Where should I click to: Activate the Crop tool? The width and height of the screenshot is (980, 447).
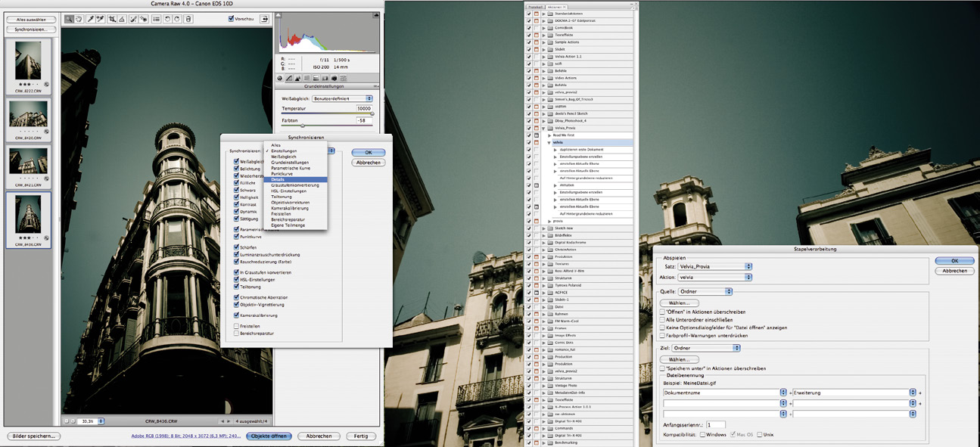pyautogui.click(x=112, y=19)
